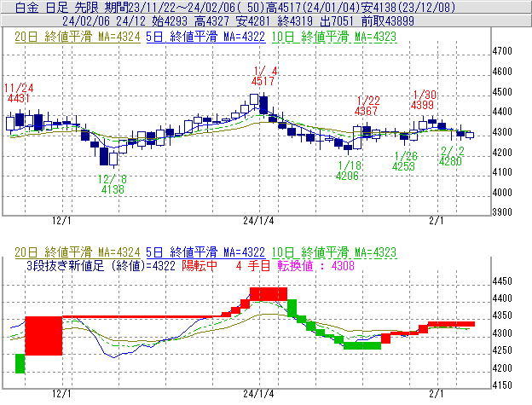Click the 前取43899 value in header

point(388,21)
